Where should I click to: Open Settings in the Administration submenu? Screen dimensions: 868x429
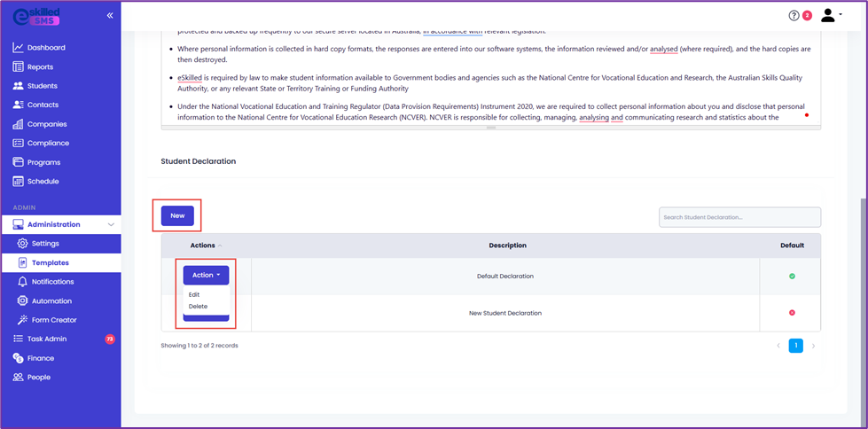click(45, 244)
